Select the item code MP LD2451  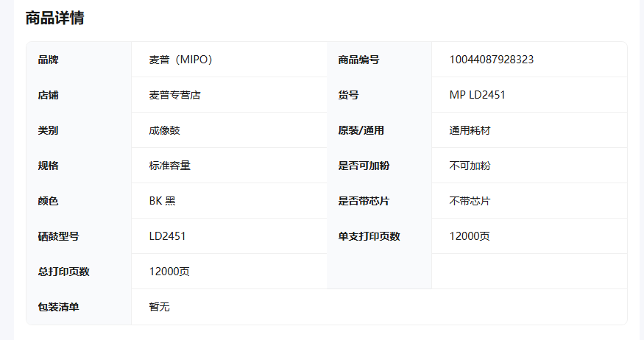click(x=477, y=95)
